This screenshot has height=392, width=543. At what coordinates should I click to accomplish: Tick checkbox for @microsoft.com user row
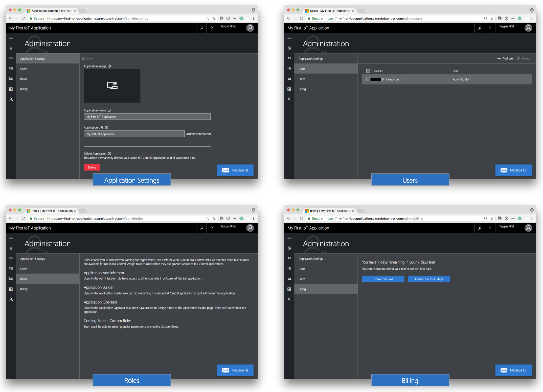click(x=368, y=79)
